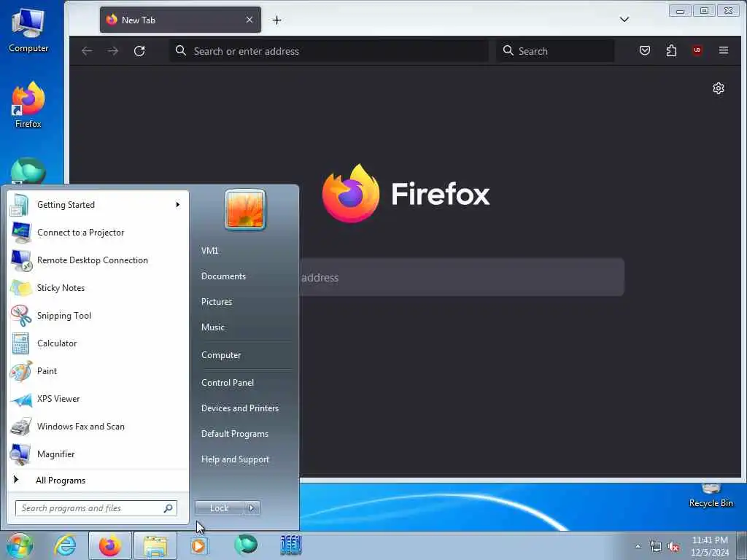Screen dimensions: 747x560
Task: Click the Lock button
Action: point(219,508)
